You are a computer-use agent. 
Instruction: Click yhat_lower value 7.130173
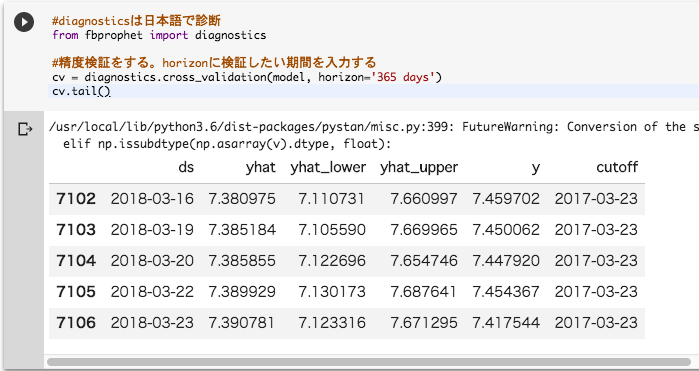click(x=332, y=292)
